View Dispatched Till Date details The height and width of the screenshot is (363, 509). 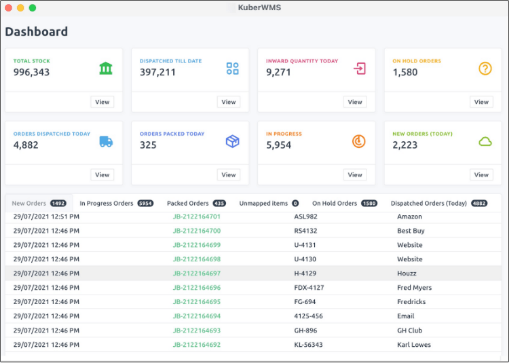coord(229,102)
